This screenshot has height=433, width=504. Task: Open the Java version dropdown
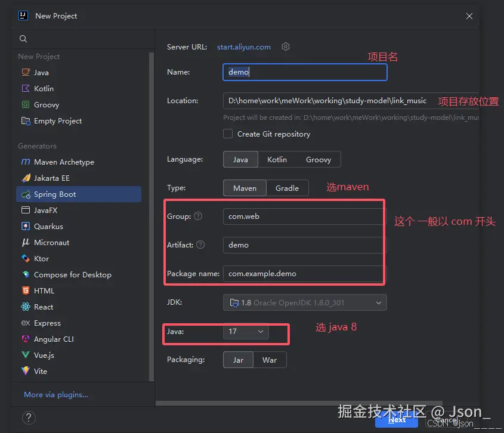(246, 332)
